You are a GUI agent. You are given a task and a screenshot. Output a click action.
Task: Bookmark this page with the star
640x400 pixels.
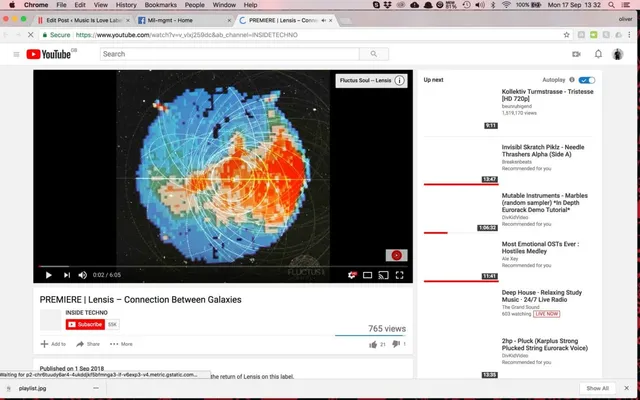click(x=567, y=35)
